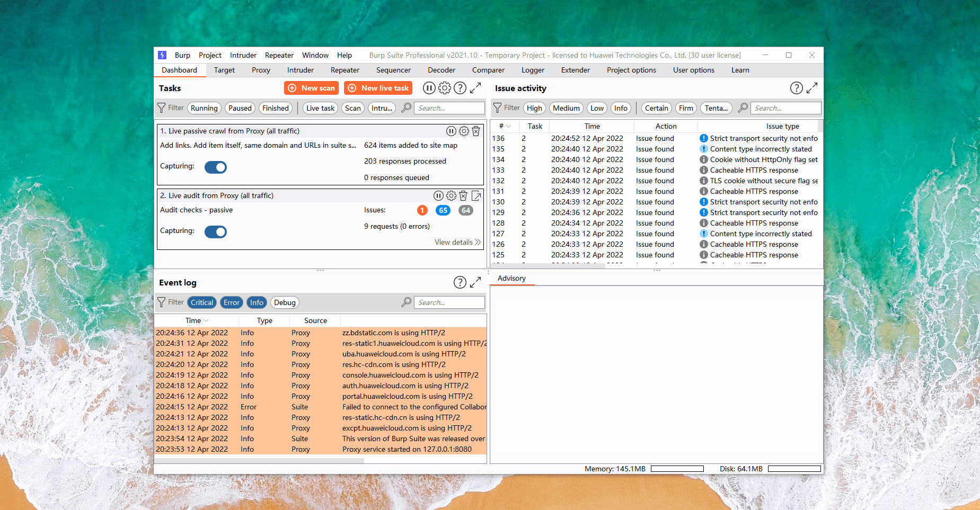
Task: Select issue row 136 Strict transport security
Action: click(x=655, y=138)
